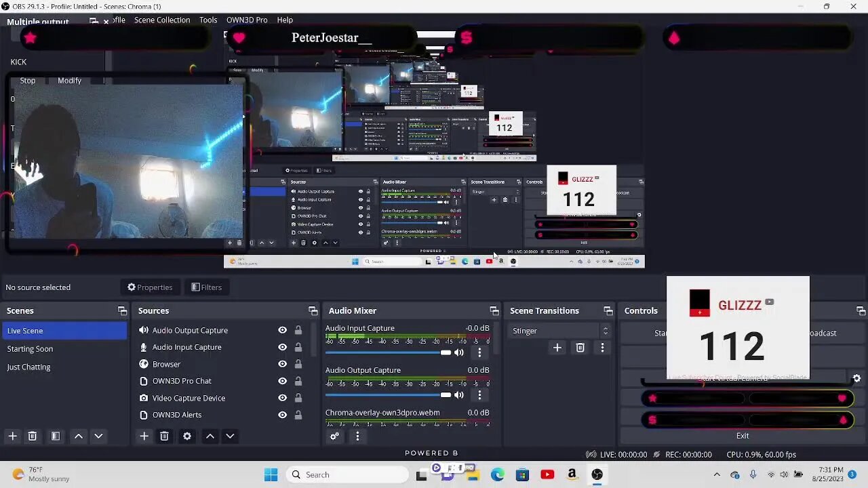Move the selected source up
868x488 pixels.
point(210,436)
